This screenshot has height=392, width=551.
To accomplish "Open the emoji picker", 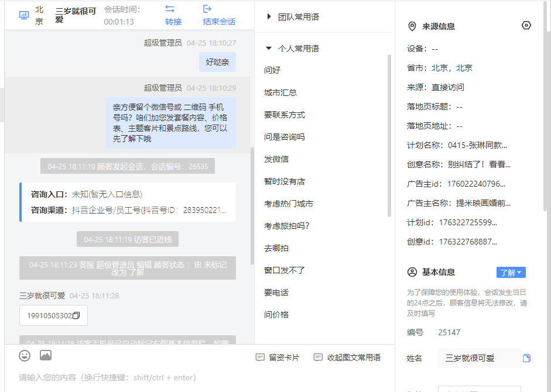I will 25,356.
